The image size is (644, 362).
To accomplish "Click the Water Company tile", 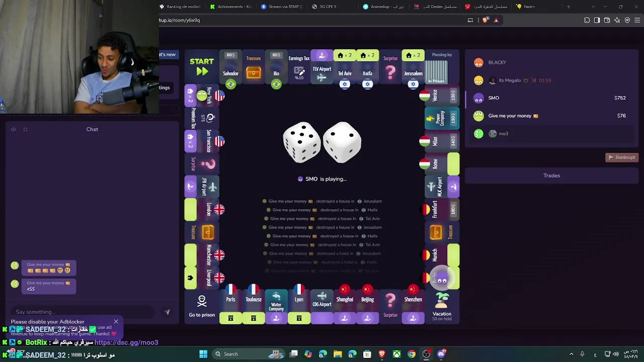I will [x=276, y=307].
